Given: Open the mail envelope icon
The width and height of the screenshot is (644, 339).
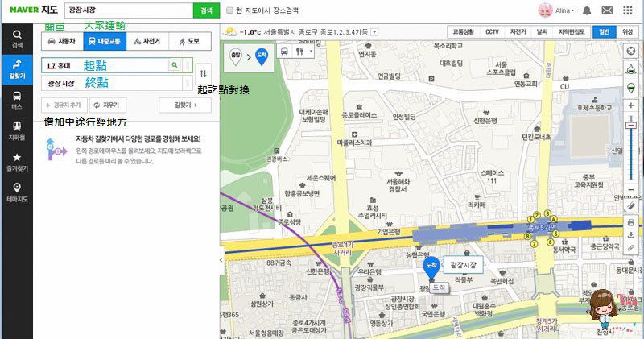Looking at the screenshot, I should click(607, 10).
